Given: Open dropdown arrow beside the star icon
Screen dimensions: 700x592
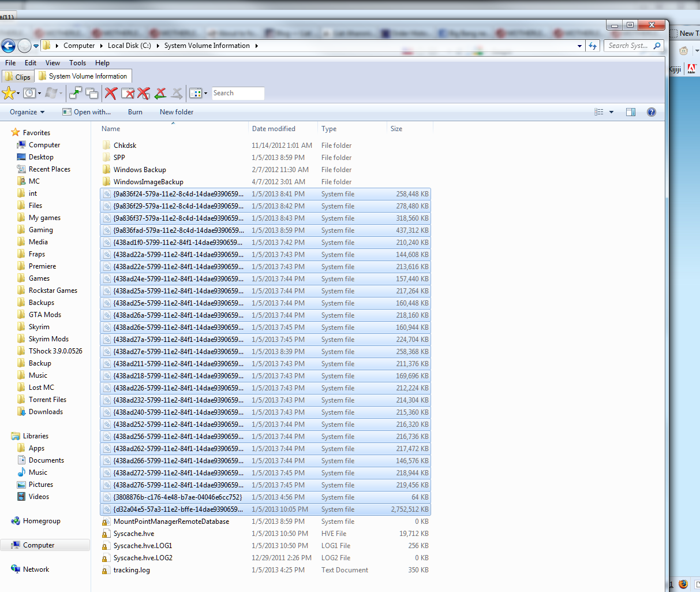Looking at the screenshot, I should [x=18, y=94].
